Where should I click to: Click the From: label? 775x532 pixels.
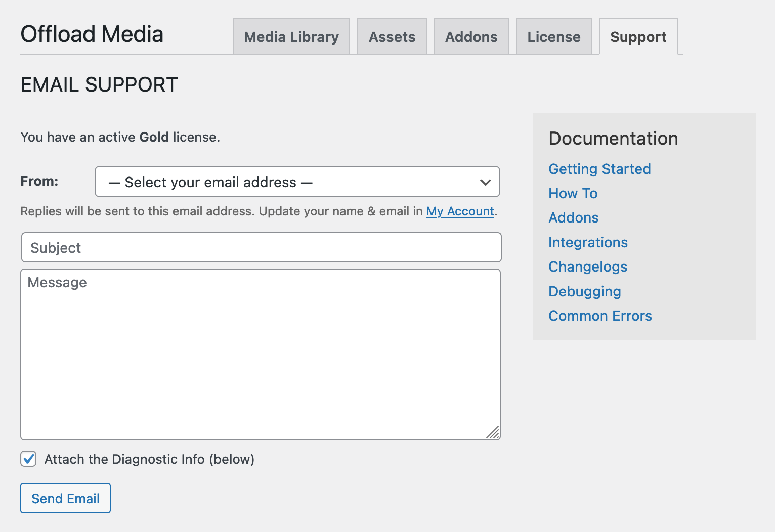coord(39,181)
